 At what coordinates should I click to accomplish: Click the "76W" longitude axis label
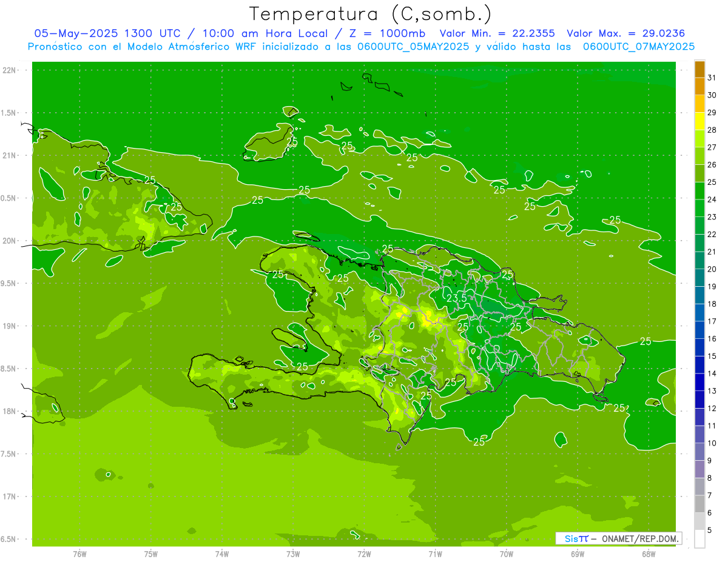(79, 554)
